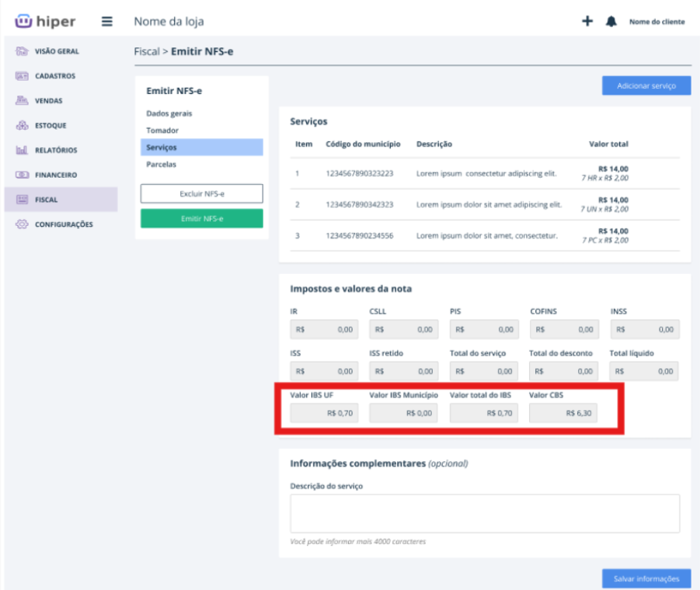This screenshot has width=700, height=590.
Task: Click the Fiscal breadcrumb link
Action: point(147,52)
